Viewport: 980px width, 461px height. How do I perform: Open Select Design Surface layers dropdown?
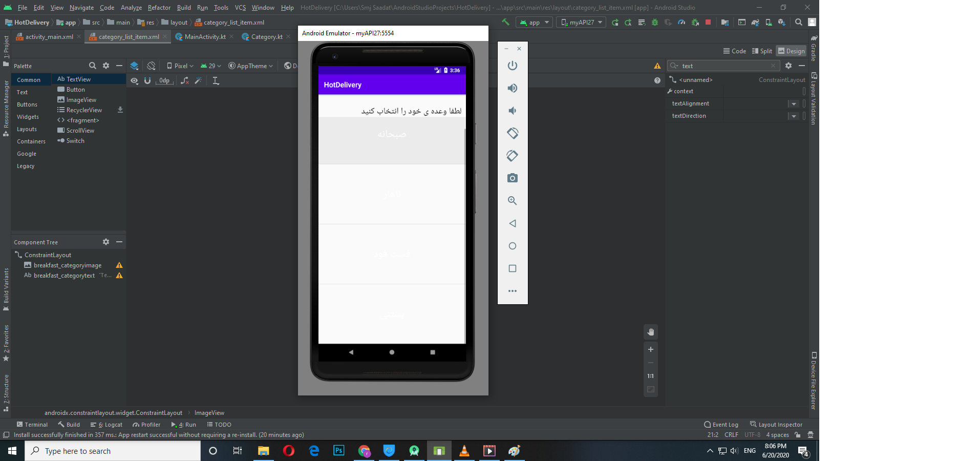134,66
